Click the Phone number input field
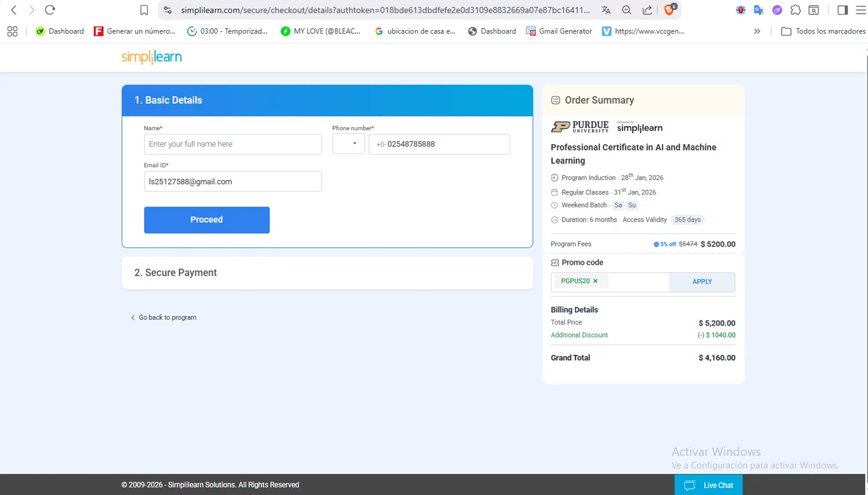The width and height of the screenshot is (868, 495). pos(439,144)
